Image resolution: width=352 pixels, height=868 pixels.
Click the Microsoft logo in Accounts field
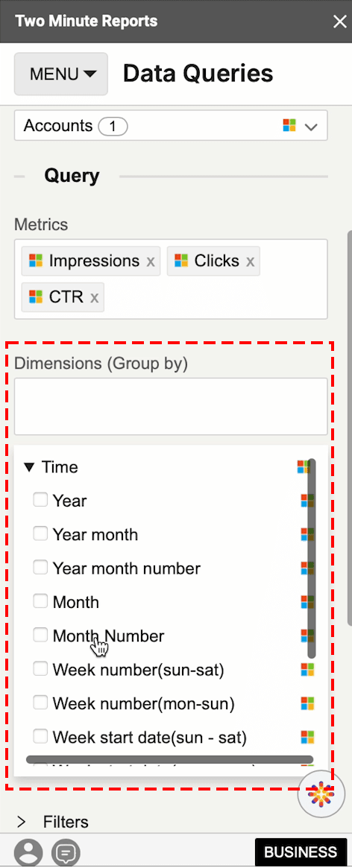point(289,126)
